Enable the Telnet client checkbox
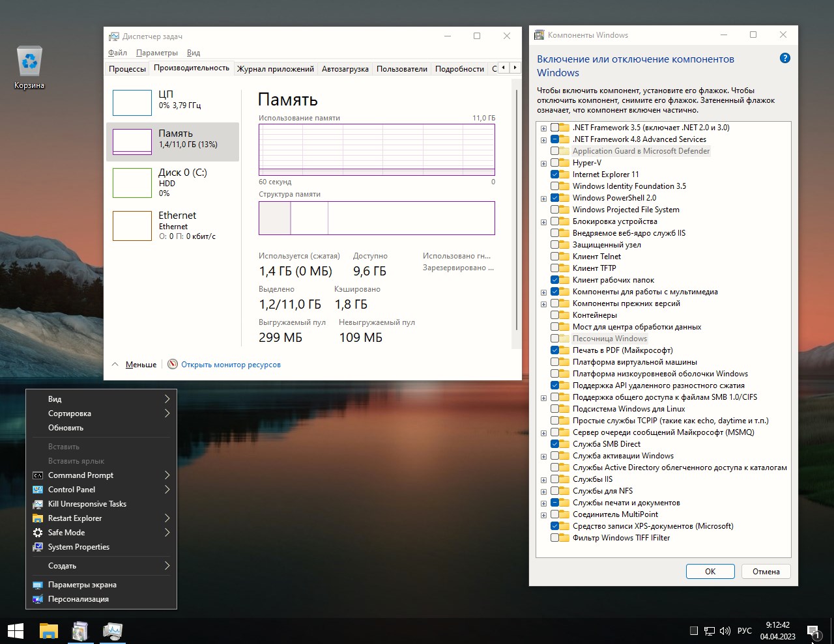The width and height of the screenshot is (834, 644). (x=555, y=257)
